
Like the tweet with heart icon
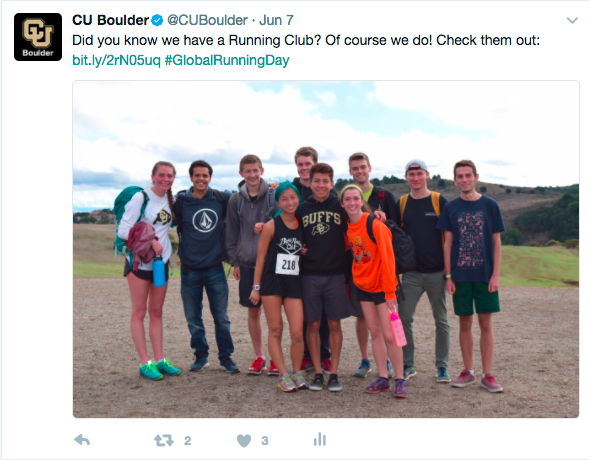[244, 440]
